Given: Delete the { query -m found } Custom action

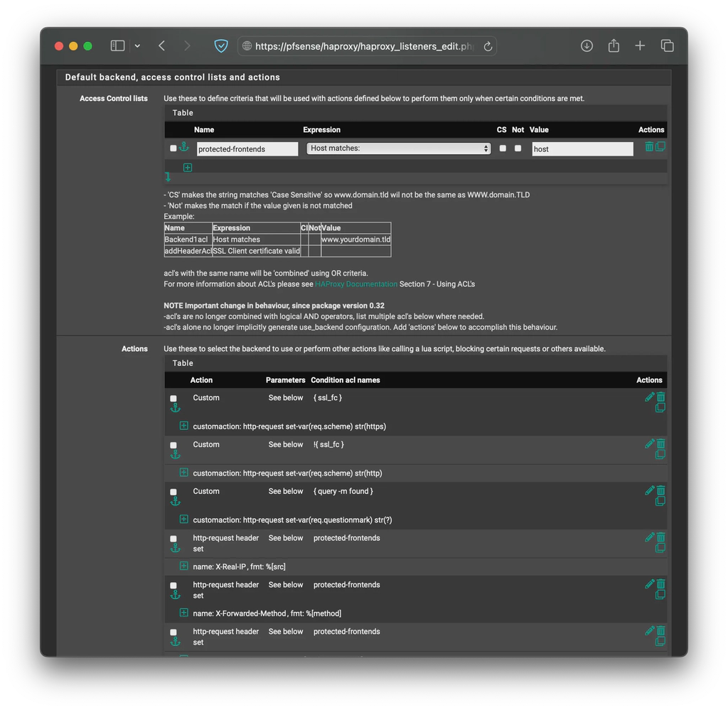Looking at the screenshot, I should pyautogui.click(x=660, y=490).
